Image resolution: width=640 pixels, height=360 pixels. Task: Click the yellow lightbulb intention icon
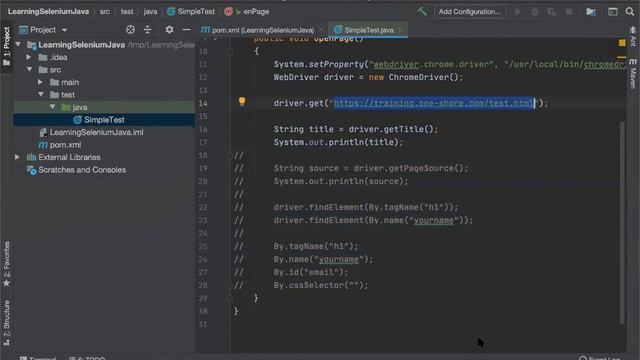pos(242,101)
